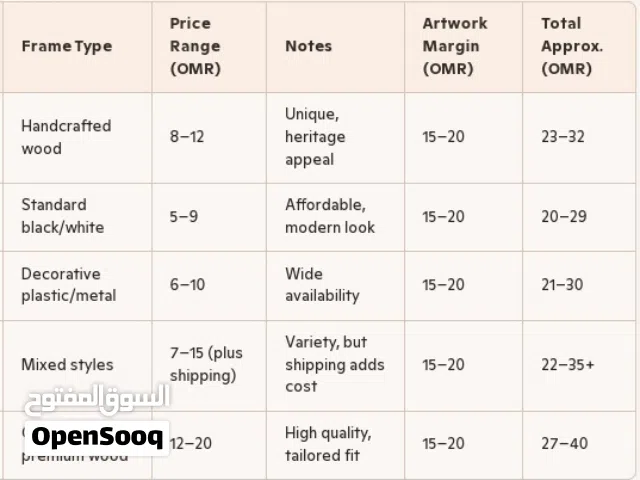Click the Decorative plastic/metal cell

click(x=68, y=284)
